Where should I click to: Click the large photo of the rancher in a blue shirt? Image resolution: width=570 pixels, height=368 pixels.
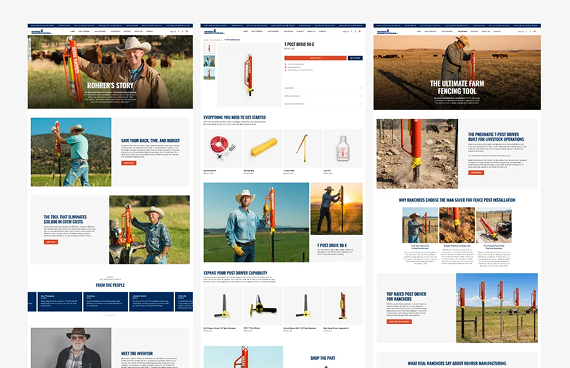click(x=256, y=222)
